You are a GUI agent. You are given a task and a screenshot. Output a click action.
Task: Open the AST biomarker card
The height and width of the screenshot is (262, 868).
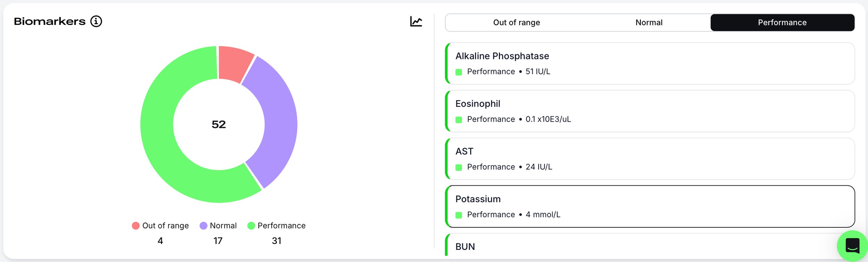[649, 159]
